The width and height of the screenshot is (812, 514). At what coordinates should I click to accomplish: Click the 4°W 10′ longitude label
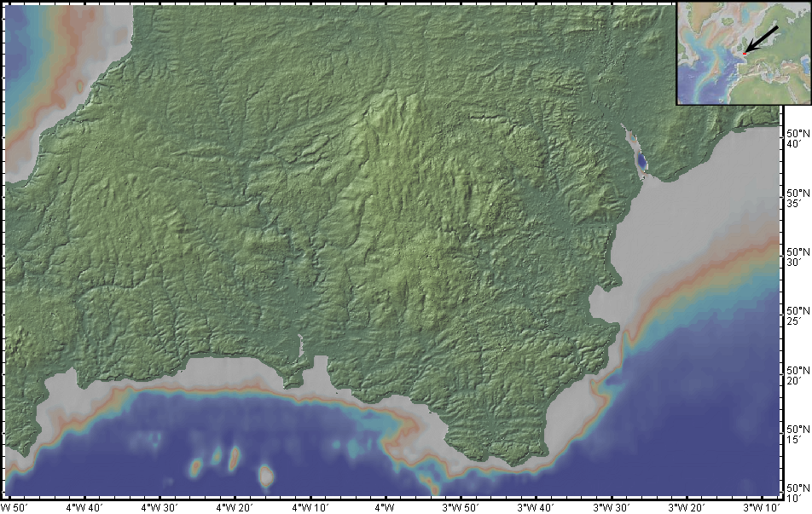pos(310,507)
